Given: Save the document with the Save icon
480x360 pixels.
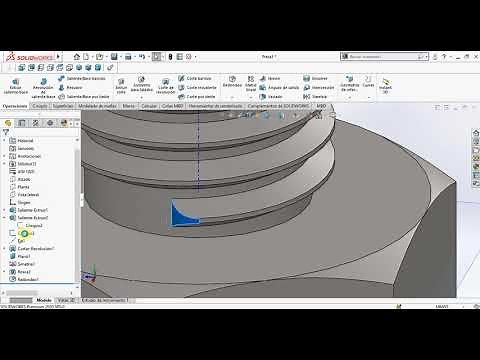Looking at the screenshot, I should click(x=114, y=57).
